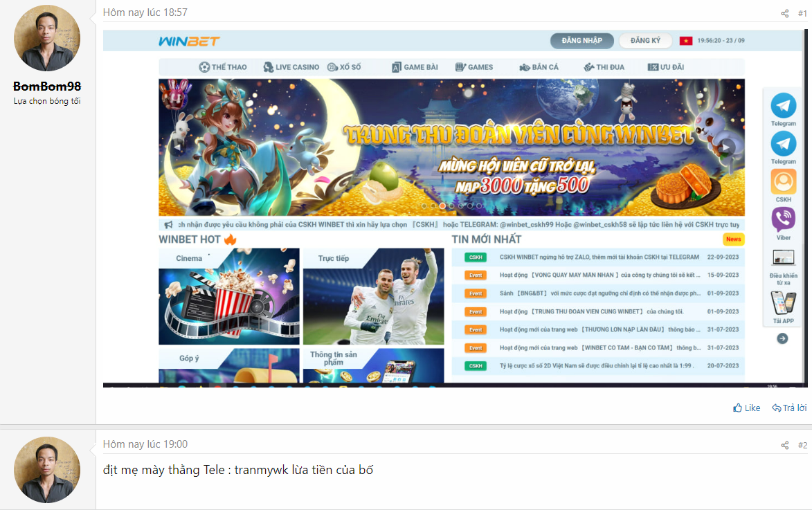This screenshot has height=510, width=812.
Task: Open the LIVE CASINO menu item
Action: 291,67
